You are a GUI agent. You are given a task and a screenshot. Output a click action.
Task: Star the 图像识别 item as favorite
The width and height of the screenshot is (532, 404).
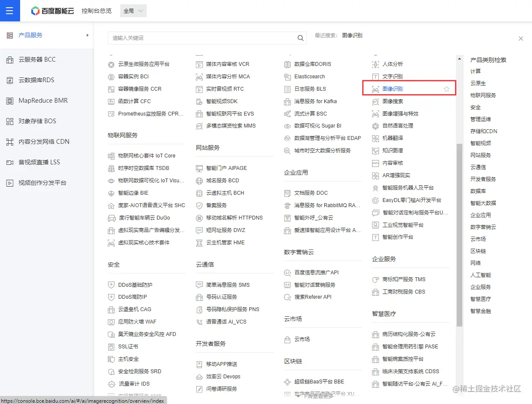(x=446, y=89)
